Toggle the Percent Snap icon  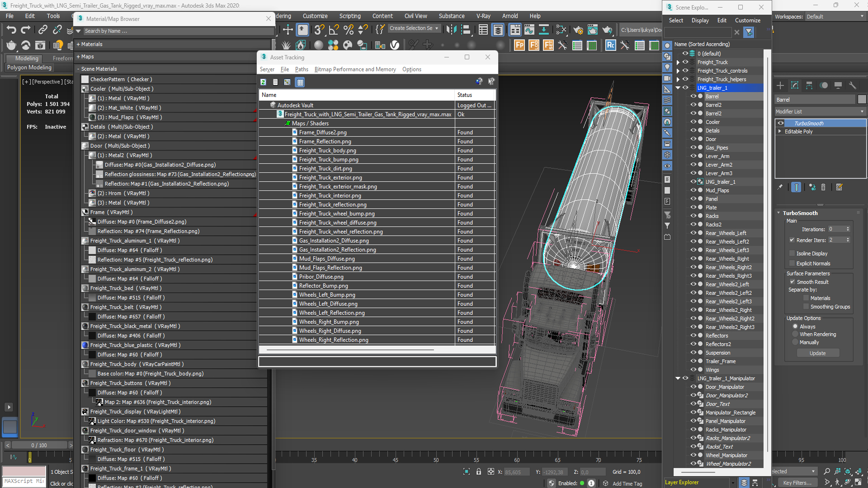[x=348, y=30]
